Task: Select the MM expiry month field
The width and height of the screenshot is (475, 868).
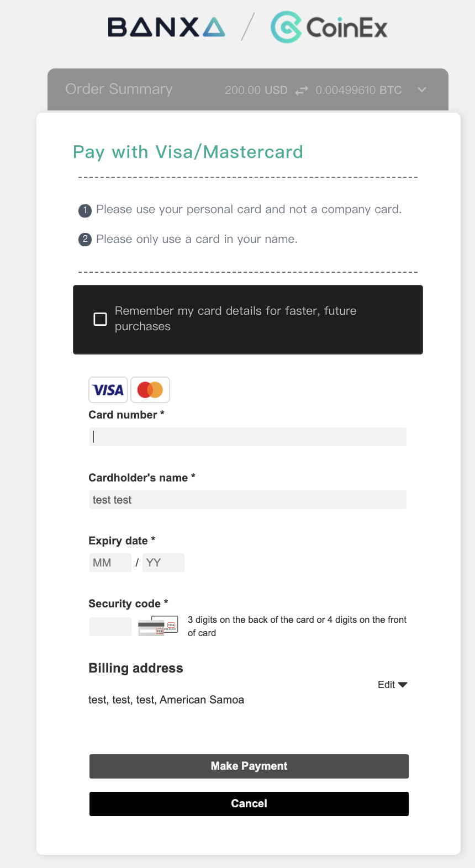Action: [x=110, y=563]
